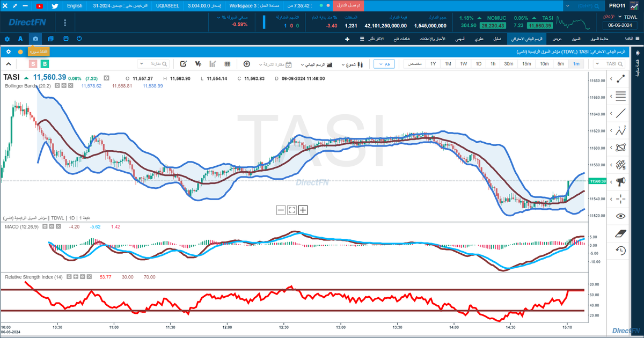Select the 30m interval
Viewport: 644px width, 338px height.
509,64
